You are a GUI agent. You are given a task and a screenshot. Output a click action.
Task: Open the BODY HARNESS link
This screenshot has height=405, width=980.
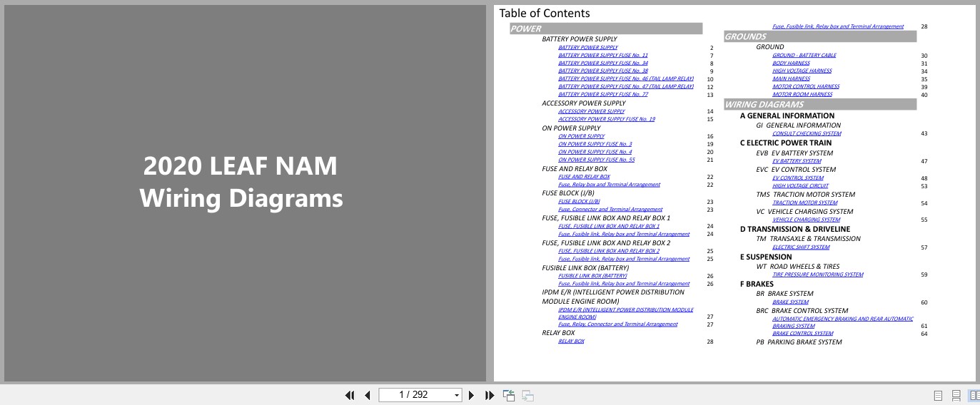(791, 63)
